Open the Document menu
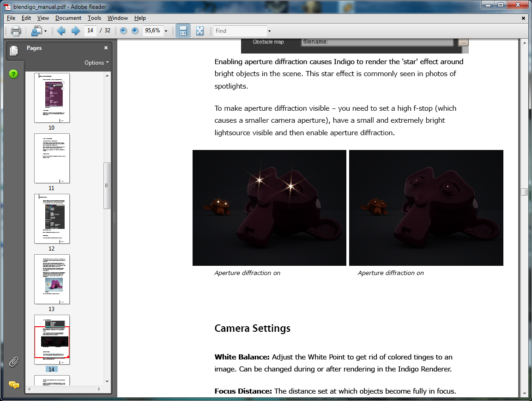The width and height of the screenshot is (532, 401). tap(68, 18)
